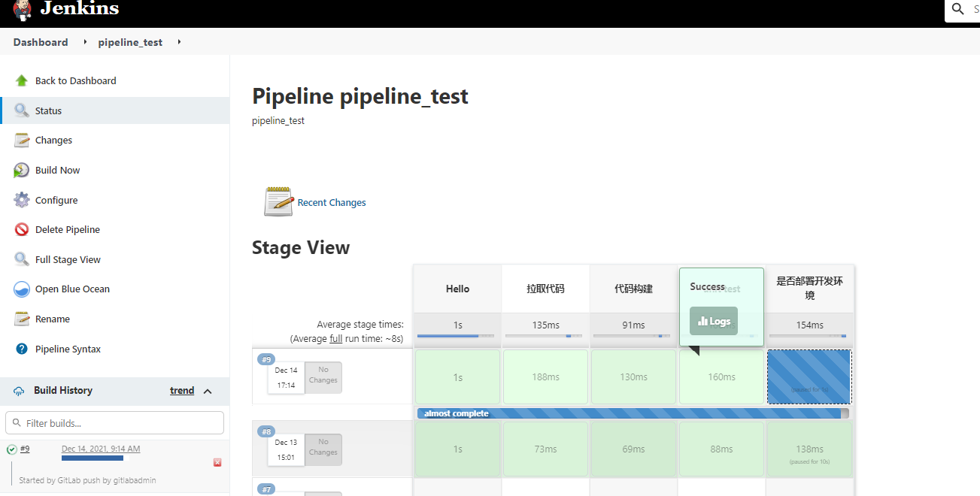This screenshot has width=980, height=496.
Task: Click build #8 69ms stage cell
Action: [633, 449]
